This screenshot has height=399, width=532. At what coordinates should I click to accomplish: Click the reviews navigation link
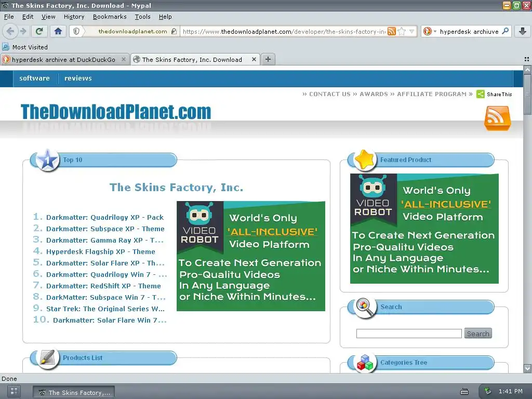pyautogui.click(x=78, y=78)
